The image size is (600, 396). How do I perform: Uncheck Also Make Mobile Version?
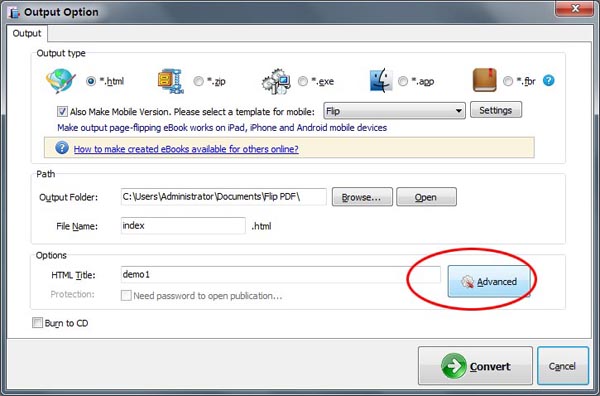(x=62, y=112)
